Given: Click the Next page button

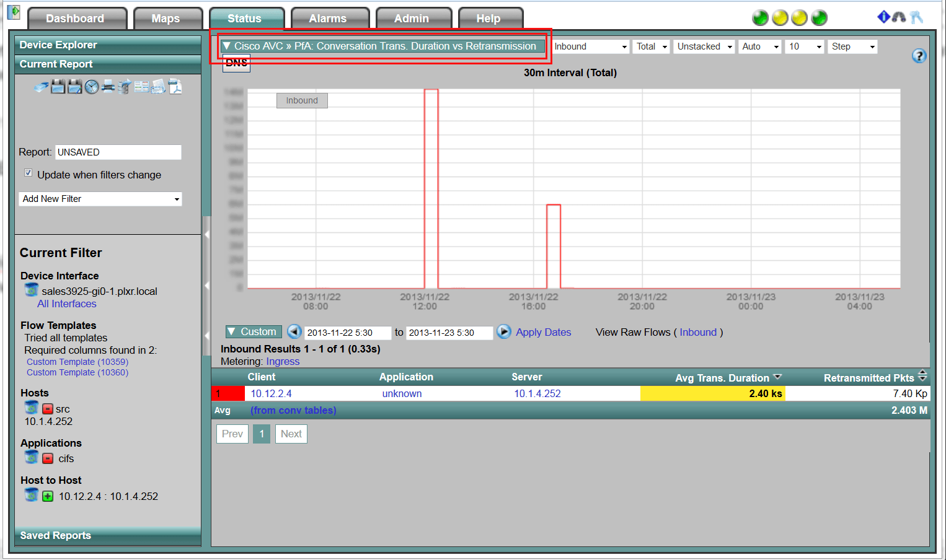Looking at the screenshot, I should 291,434.
